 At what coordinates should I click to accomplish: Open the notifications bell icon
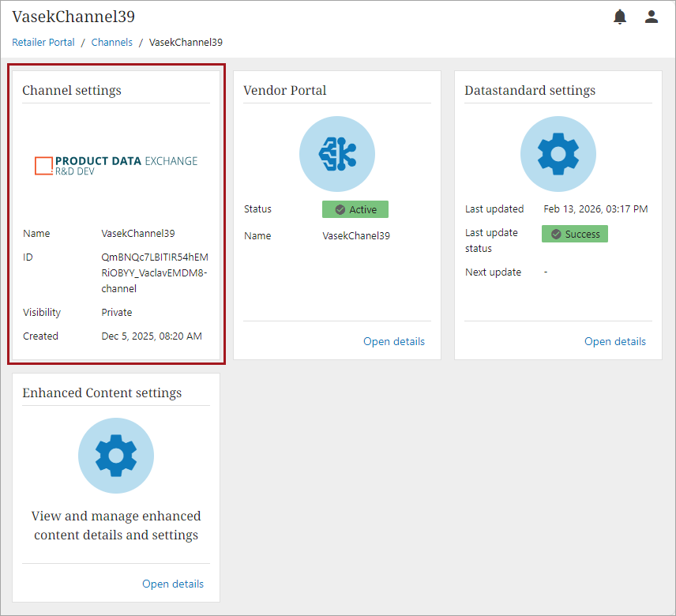pyautogui.click(x=620, y=17)
